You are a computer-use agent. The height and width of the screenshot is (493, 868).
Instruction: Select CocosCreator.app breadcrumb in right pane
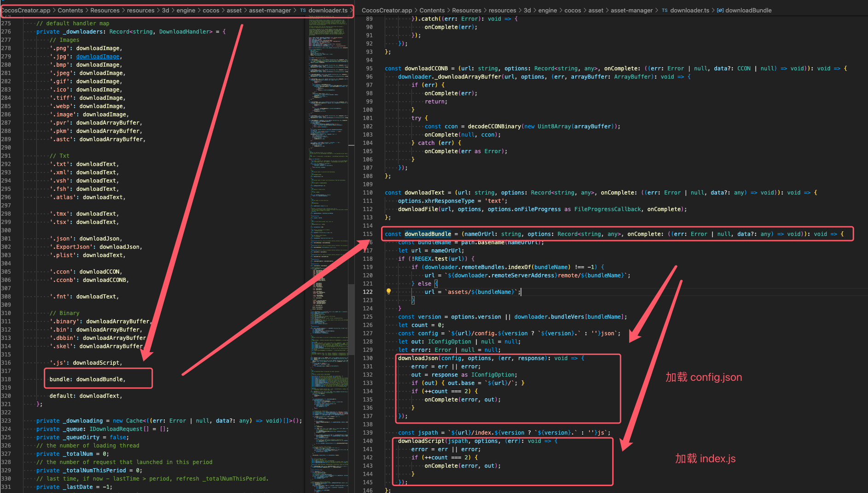[387, 10]
